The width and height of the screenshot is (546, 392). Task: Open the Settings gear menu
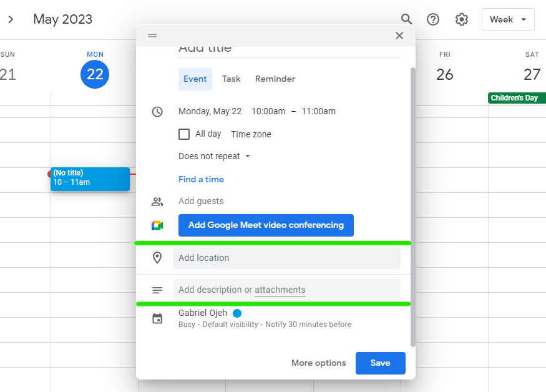(x=462, y=19)
